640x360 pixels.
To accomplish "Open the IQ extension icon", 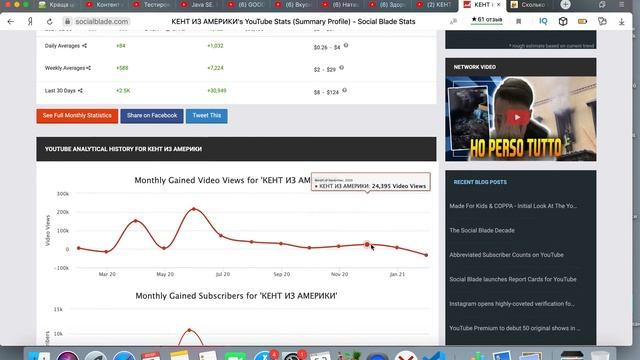I will click(x=543, y=21).
